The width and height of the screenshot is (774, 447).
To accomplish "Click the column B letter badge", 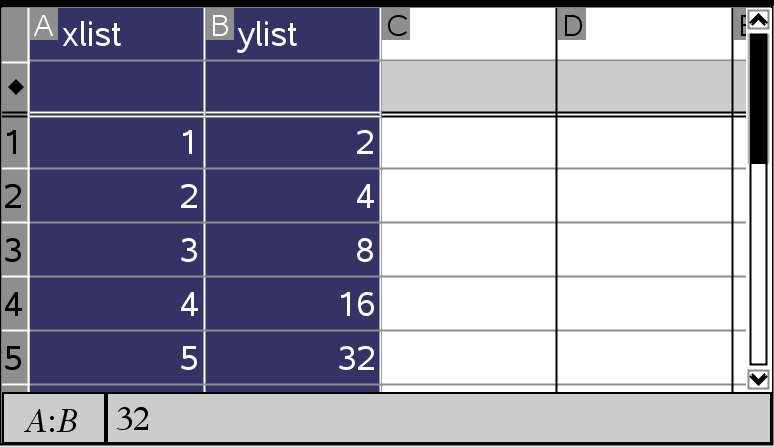I will tap(219, 26).
